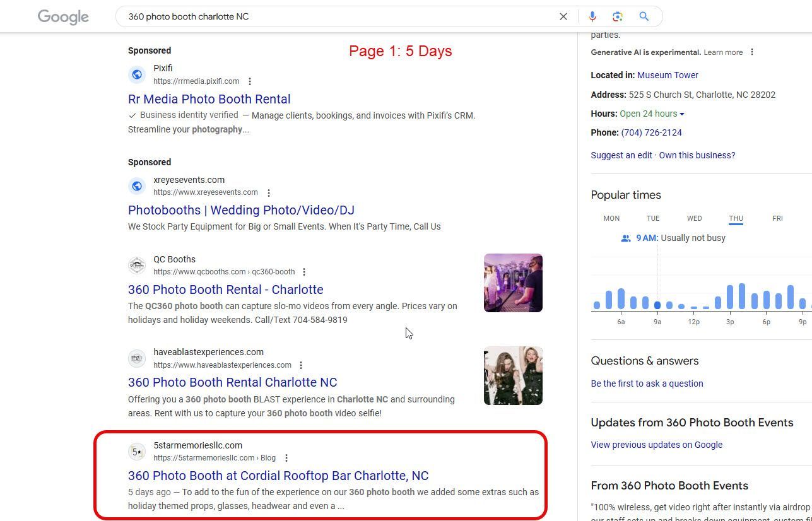Click the Popular times heading
Screen dimensions: 812x521
click(626, 196)
